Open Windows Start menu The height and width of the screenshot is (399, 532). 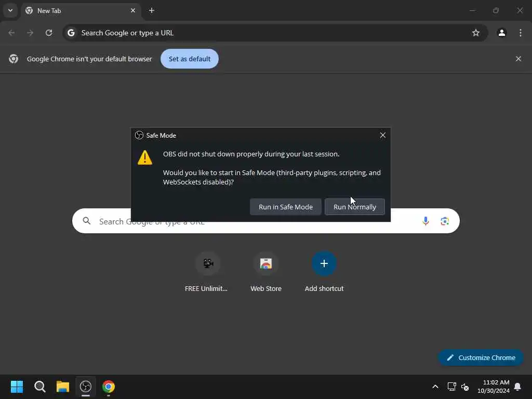point(17,387)
